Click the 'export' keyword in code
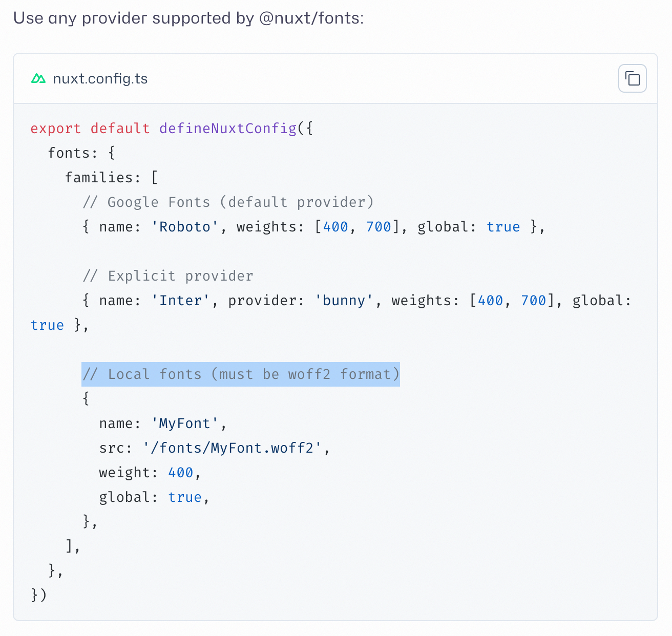Viewport: 672px width, 636px height. 55,129
